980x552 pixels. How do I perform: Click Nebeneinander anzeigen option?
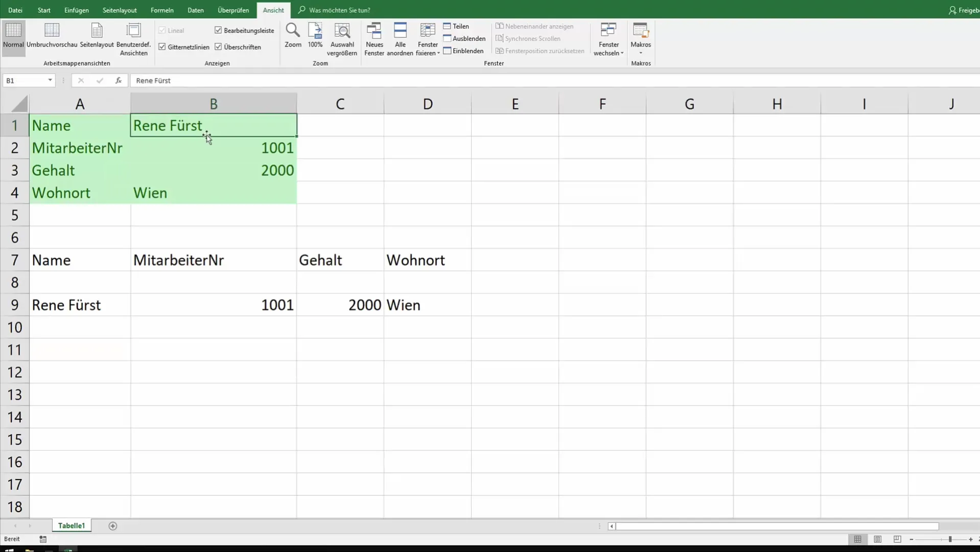click(x=534, y=26)
